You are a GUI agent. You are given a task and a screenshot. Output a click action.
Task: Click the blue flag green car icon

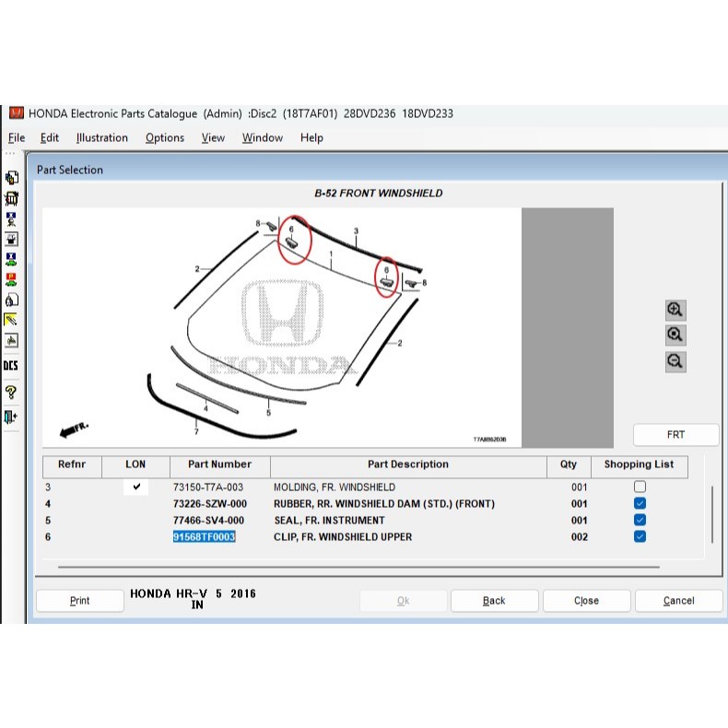click(12, 259)
